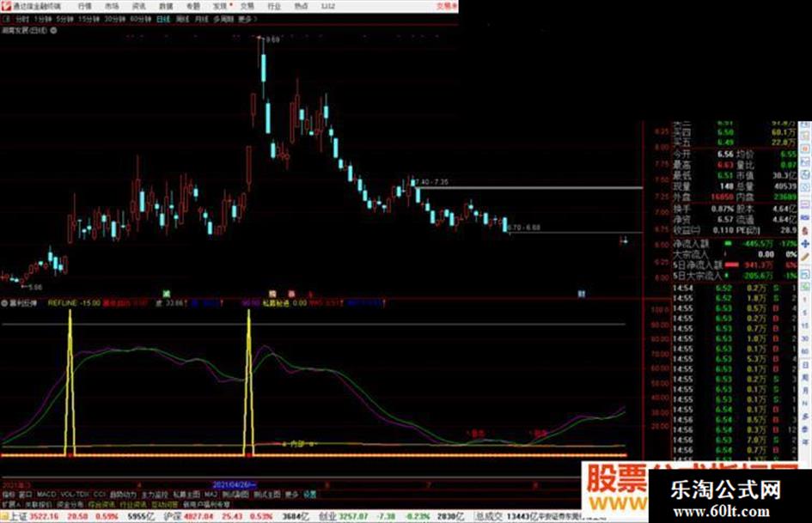Click the REFLINE -15.00 indicator value

[x=74, y=303]
